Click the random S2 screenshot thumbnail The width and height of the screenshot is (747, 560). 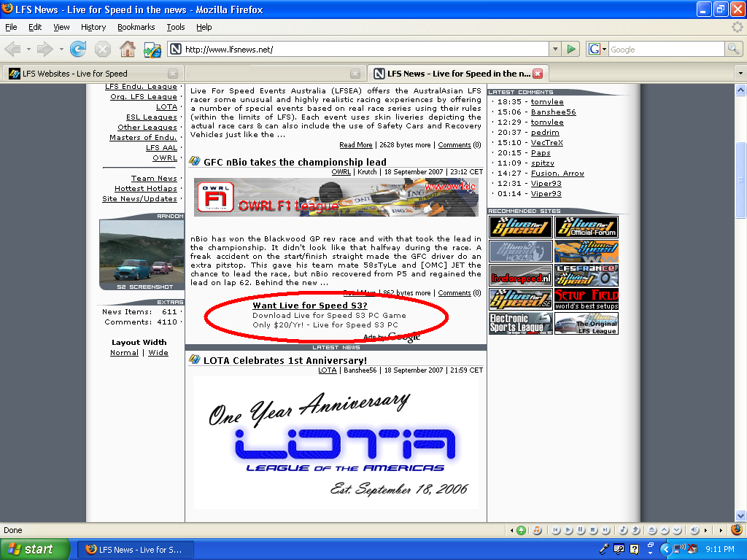[x=142, y=252]
